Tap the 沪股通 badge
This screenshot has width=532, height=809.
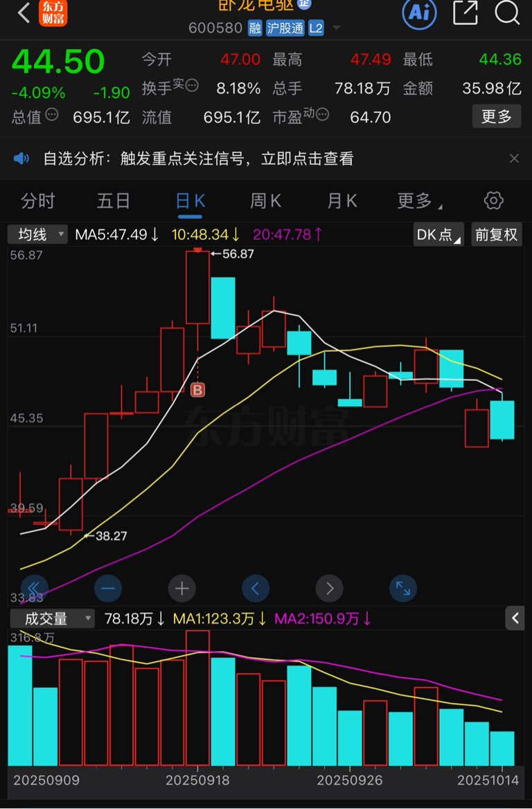tap(285, 28)
